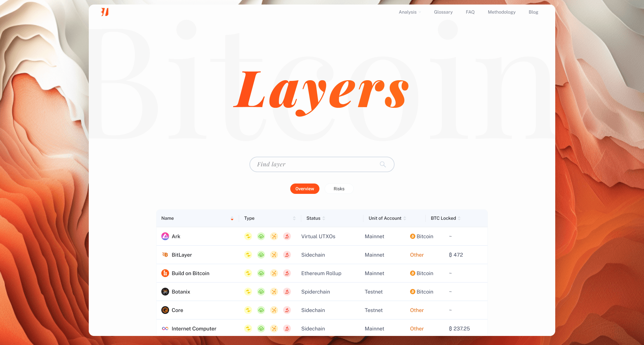The height and width of the screenshot is (345, 644).
Task: Open the Blog page
Action: (533, 12)
